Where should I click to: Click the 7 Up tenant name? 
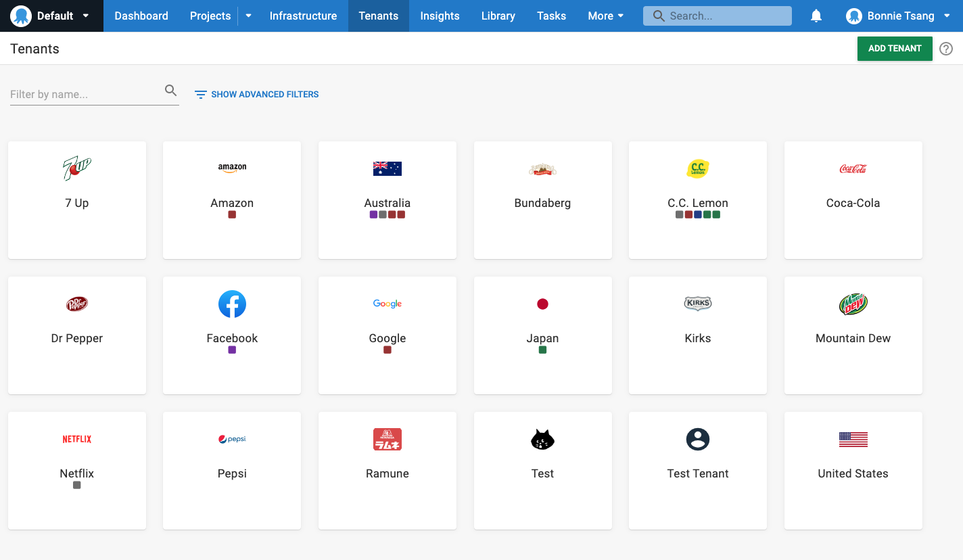pos(77,203)
